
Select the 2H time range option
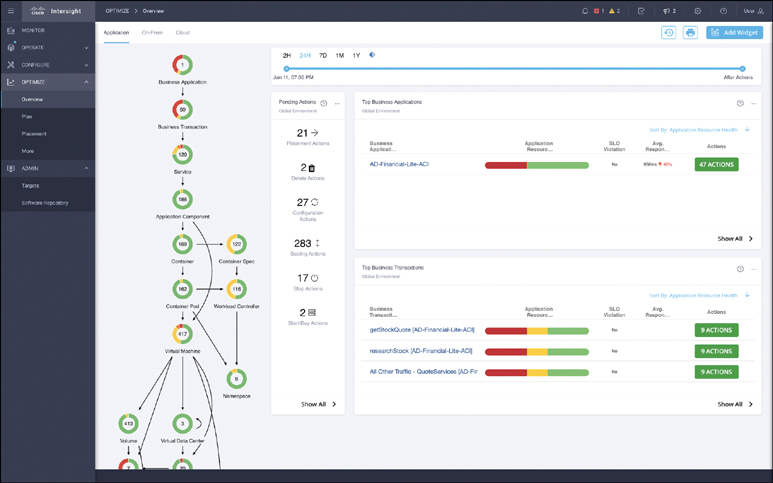coord(287,55)
